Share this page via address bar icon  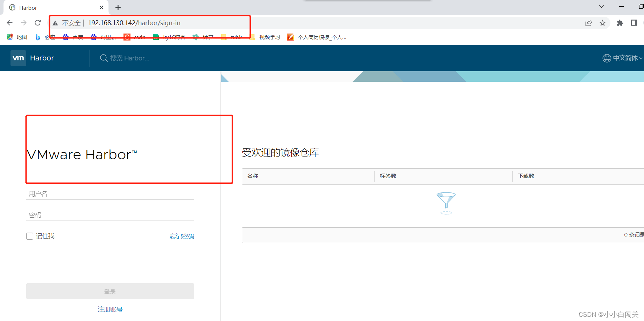(588, 23)
